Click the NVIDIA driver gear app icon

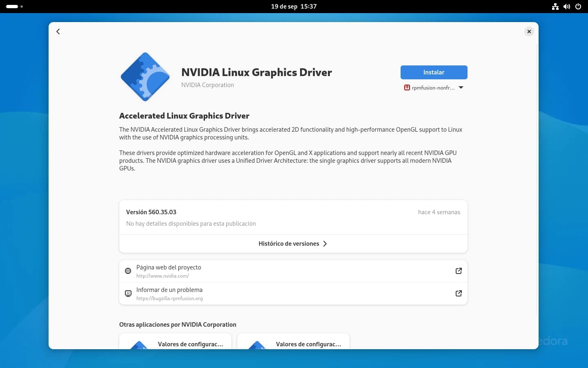(x=145, y=77)
